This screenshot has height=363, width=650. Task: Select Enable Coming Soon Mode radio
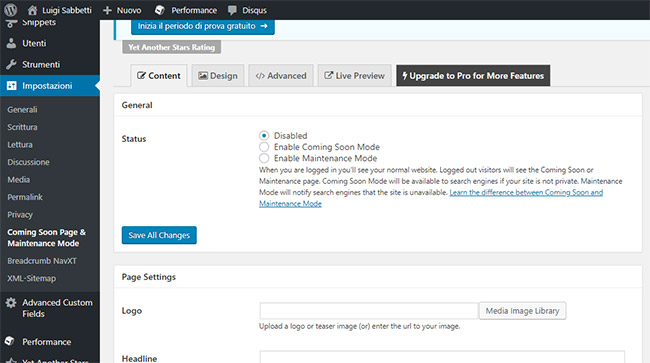(x=264, y=147)
